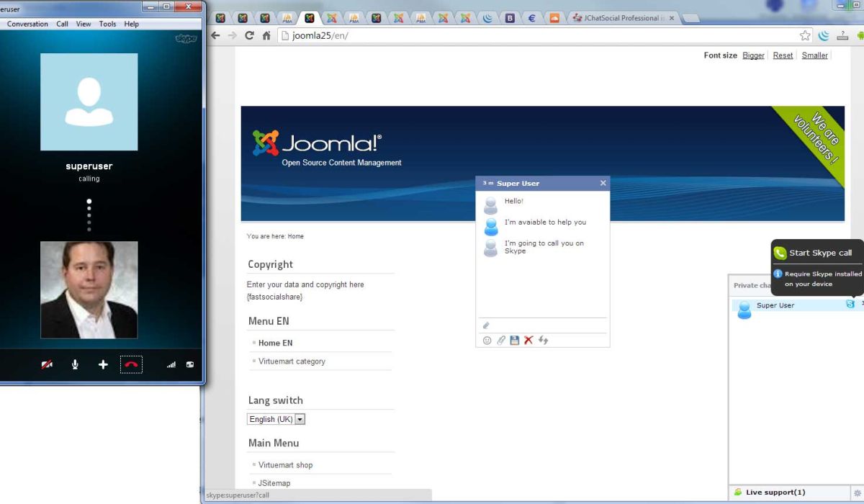Close the JChatSocial Professional tab
This screenshot has height=504, width=864.
tap(672, 18)
